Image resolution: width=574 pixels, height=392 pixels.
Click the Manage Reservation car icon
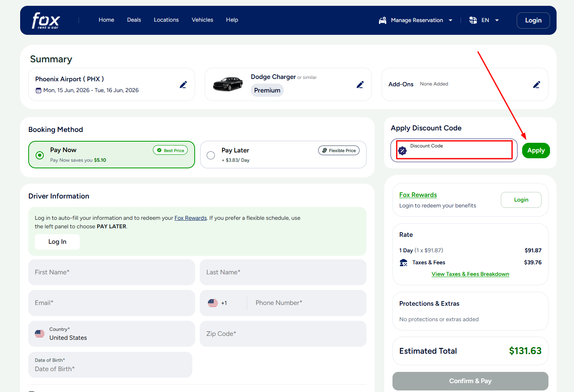(x=382, y=21)
